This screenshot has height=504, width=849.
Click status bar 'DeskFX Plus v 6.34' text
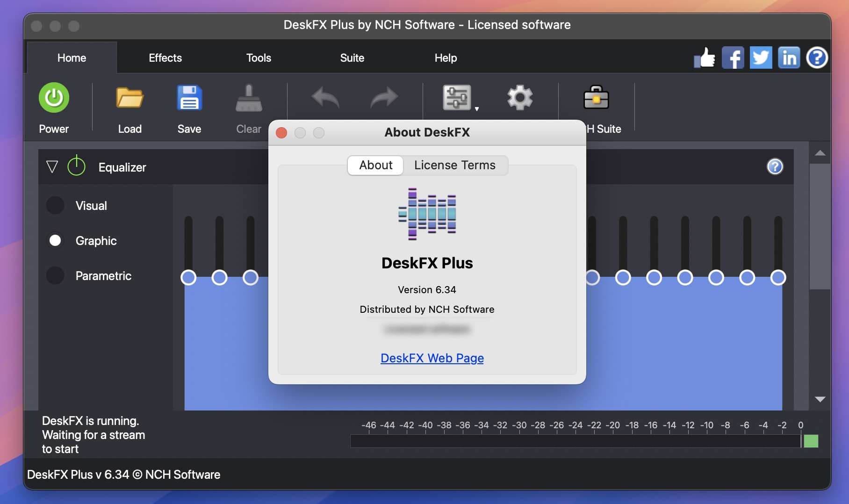pyautogui.click(x=78, y=475)
